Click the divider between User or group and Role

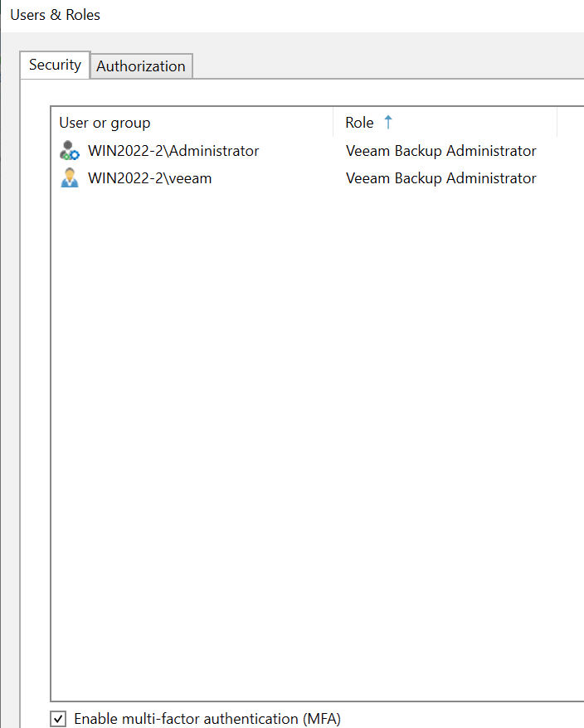(x=333, y=123)
